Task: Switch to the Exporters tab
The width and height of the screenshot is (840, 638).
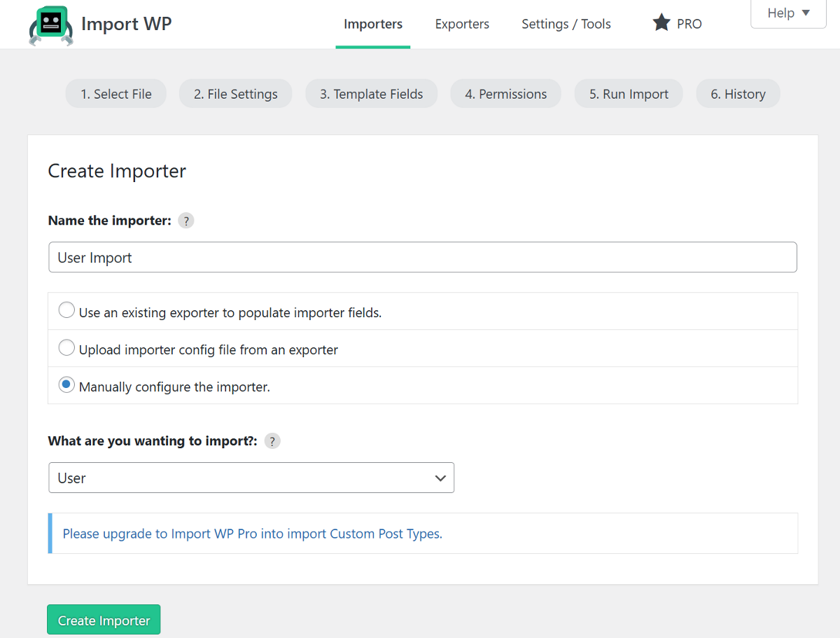Action: [x=462, y=24]
